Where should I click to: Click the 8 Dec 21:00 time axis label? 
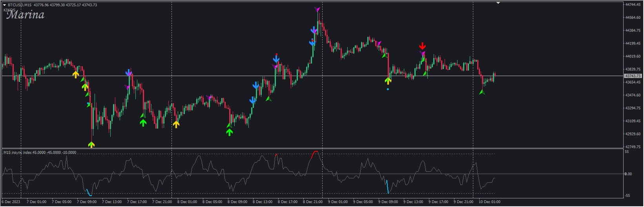pyautogui.click(x=312, y=202)
